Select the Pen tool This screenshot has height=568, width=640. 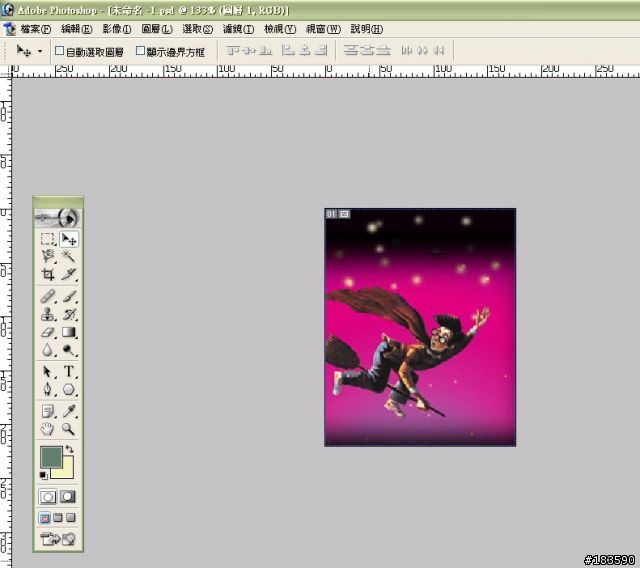(x=48, y=389)
